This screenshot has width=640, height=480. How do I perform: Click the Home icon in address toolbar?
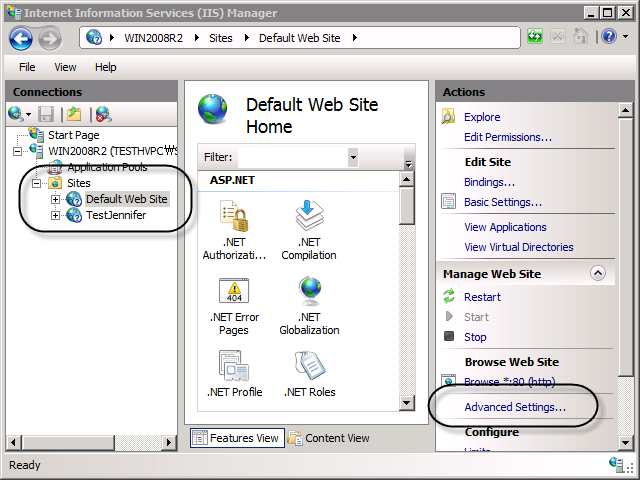(x=580, y=37)
